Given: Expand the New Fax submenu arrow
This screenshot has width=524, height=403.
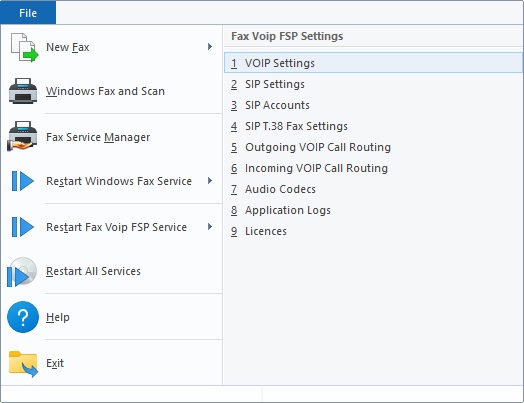Looking at the screenshot, I should coord(210,46).
